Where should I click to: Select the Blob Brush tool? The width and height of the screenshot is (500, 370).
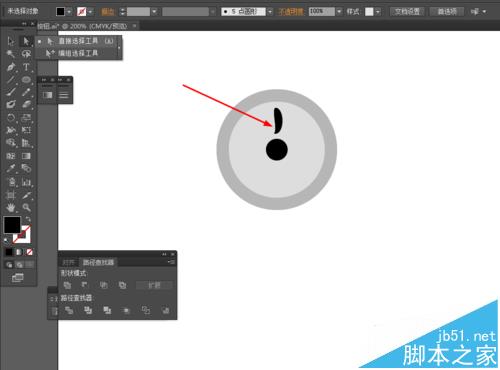click(x=11, y=105)
